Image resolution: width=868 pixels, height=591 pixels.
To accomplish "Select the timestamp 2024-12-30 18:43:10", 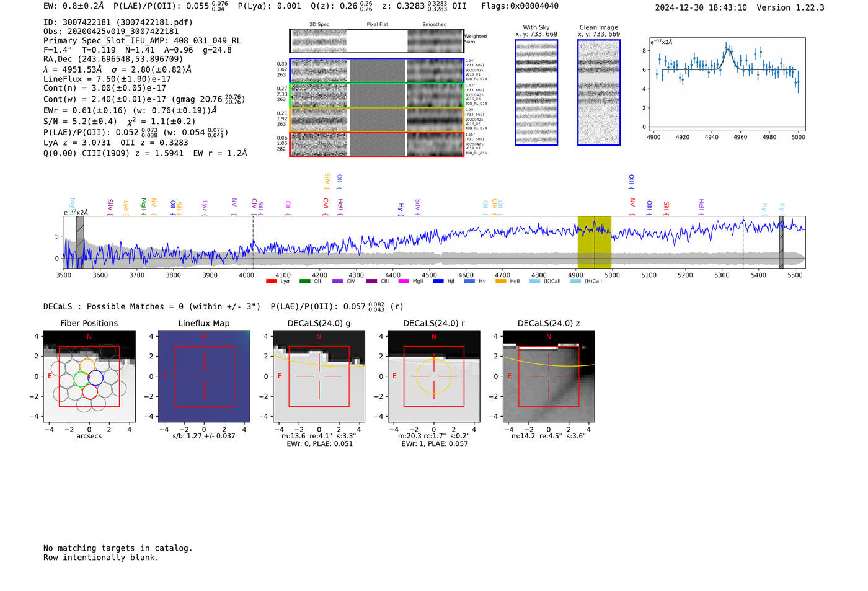I will click(701, 7).
